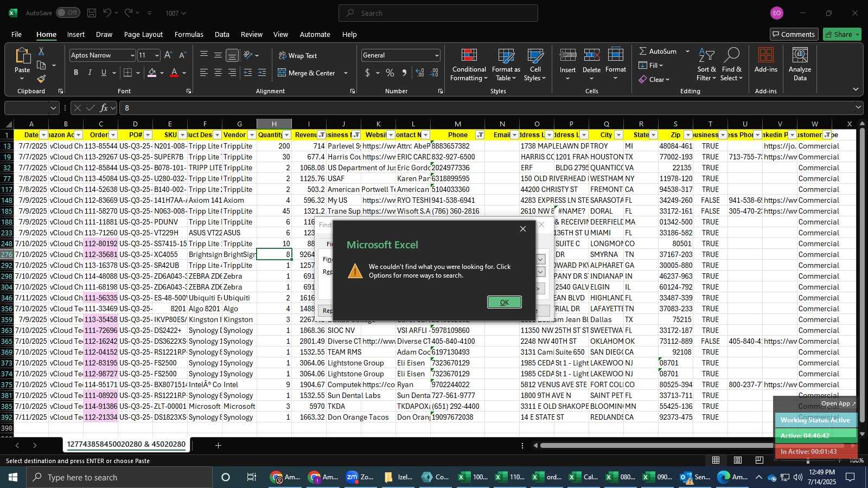Image resolution: width=868 pixels, height=488 pixels.
Task: Open the Automate tab
Action: 315,34
